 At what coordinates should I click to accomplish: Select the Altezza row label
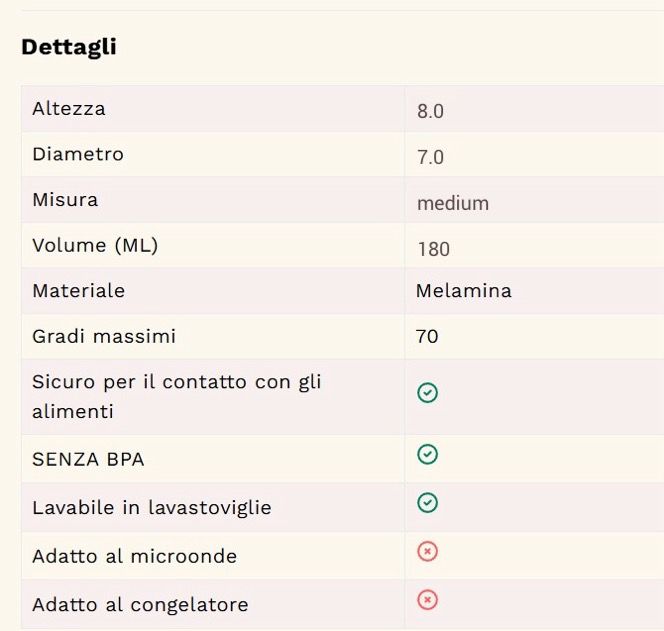coord(69,108)
